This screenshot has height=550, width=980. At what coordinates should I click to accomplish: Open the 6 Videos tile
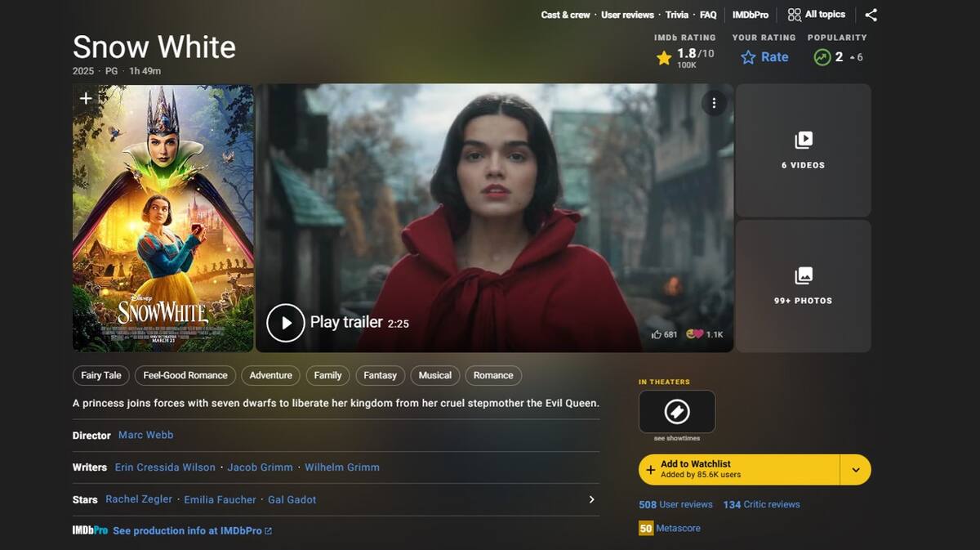(x=803, y=150)
